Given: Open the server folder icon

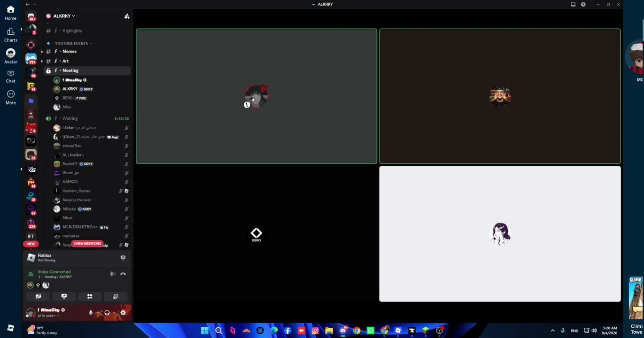Looking at the screenshot, I should tap(31, 101).
